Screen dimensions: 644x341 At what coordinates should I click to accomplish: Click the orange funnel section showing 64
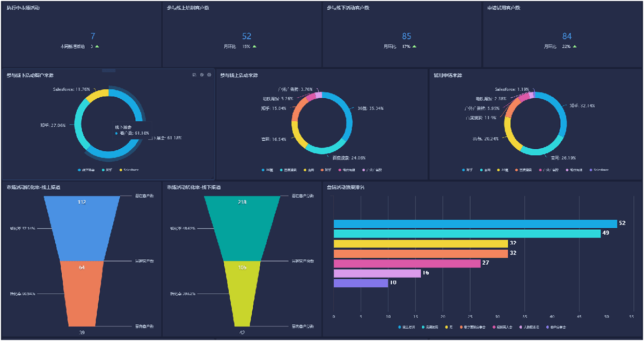(82, 293)
